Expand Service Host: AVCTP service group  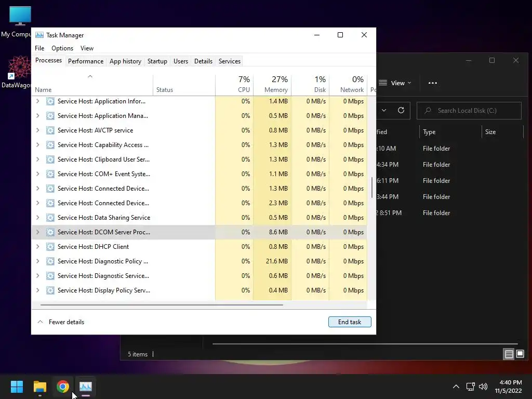[x=37, y=130]
